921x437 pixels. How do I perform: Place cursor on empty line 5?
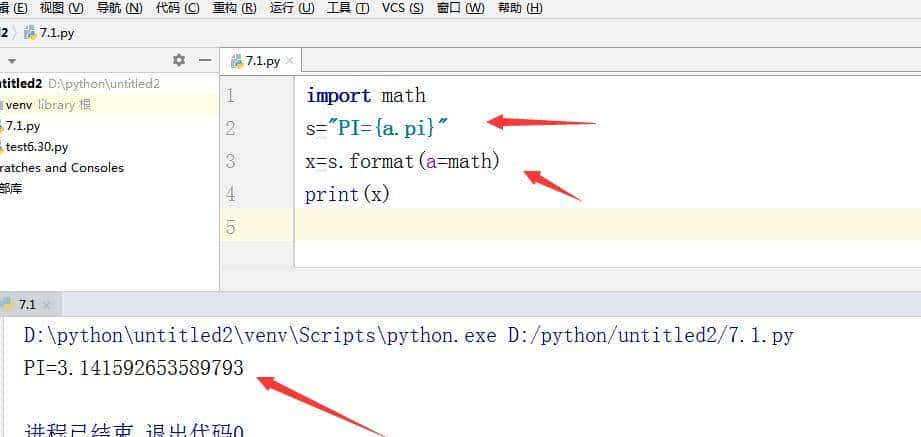(607, 224)
